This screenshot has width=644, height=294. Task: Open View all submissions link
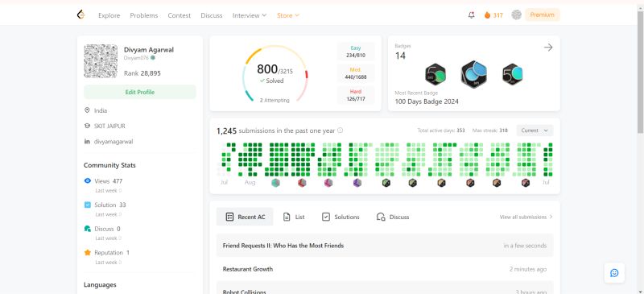click(x=526, y=217)
